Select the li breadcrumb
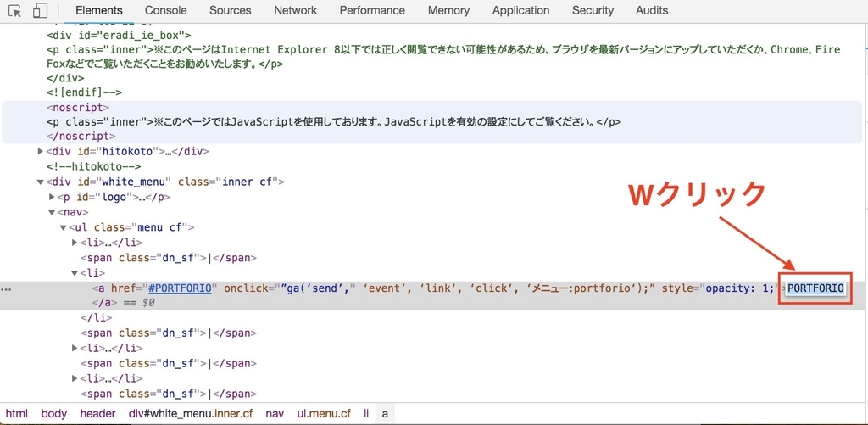The width and height of the screenshot is (868, 425). point(366,413)
